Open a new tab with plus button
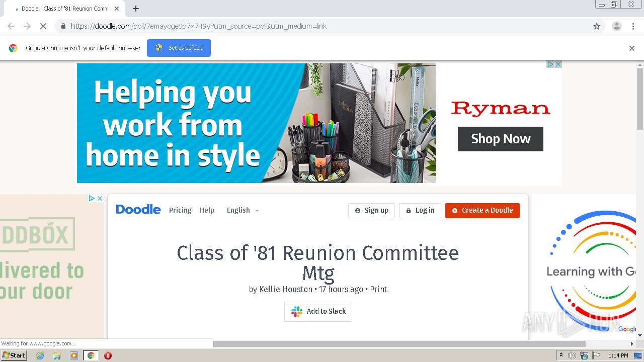 point(136,9)
